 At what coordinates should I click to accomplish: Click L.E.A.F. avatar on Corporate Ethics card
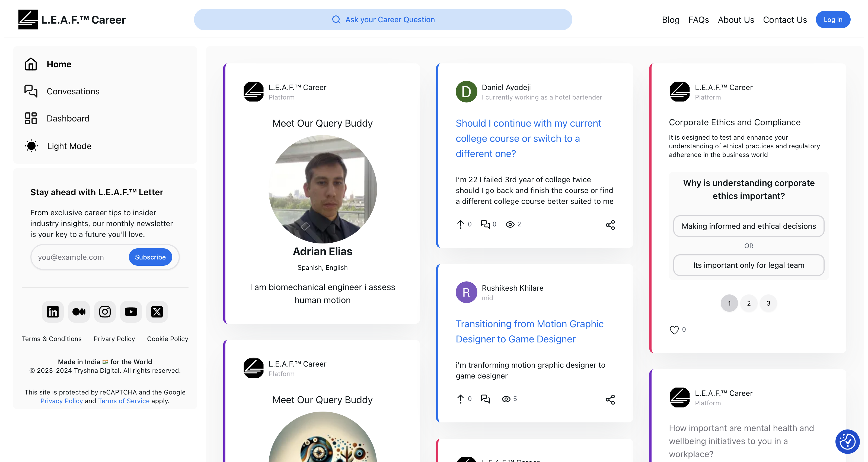click(680, 92)
